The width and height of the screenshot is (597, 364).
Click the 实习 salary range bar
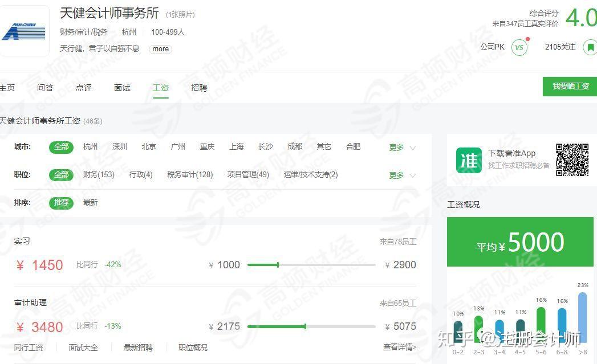coord(311,265)
